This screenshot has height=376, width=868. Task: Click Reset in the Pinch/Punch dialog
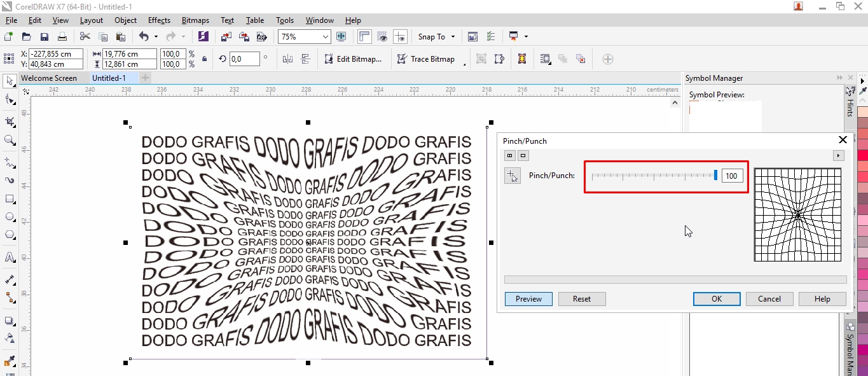tap(581, 298)
